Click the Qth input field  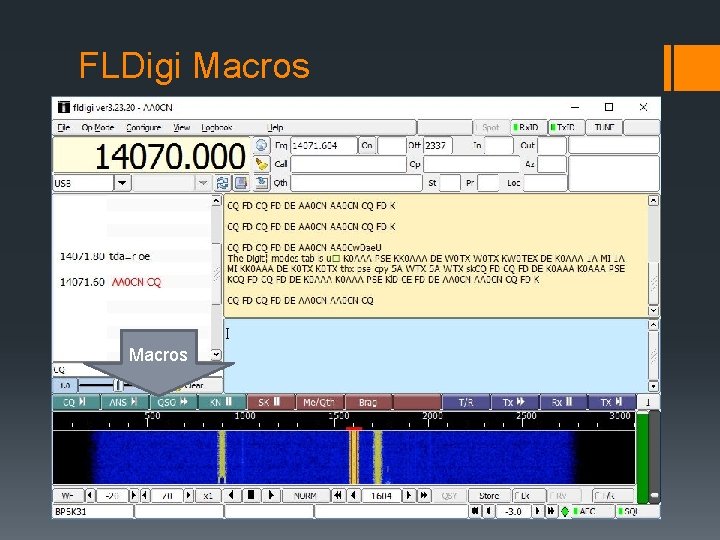[356, 183]
